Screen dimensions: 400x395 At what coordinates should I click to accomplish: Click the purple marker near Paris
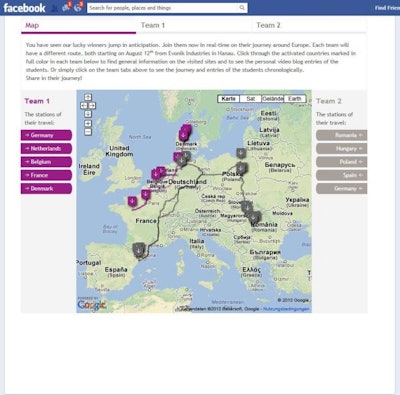(x=146, y=194)
